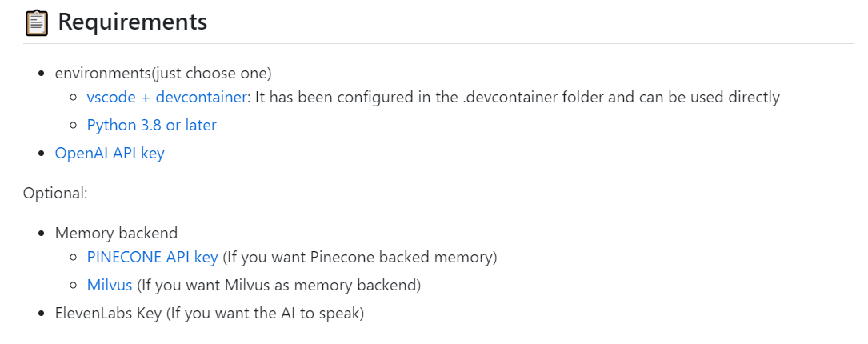This screenshot has height=344, width=868.
Task: Click the Pinecone backed memory note
Action: (x=360, y=258)
